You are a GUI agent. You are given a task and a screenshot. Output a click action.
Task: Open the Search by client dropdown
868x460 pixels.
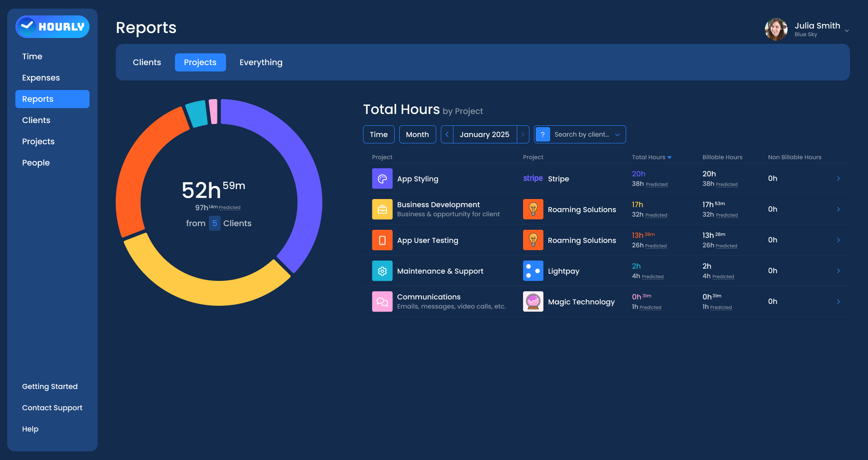580,134
